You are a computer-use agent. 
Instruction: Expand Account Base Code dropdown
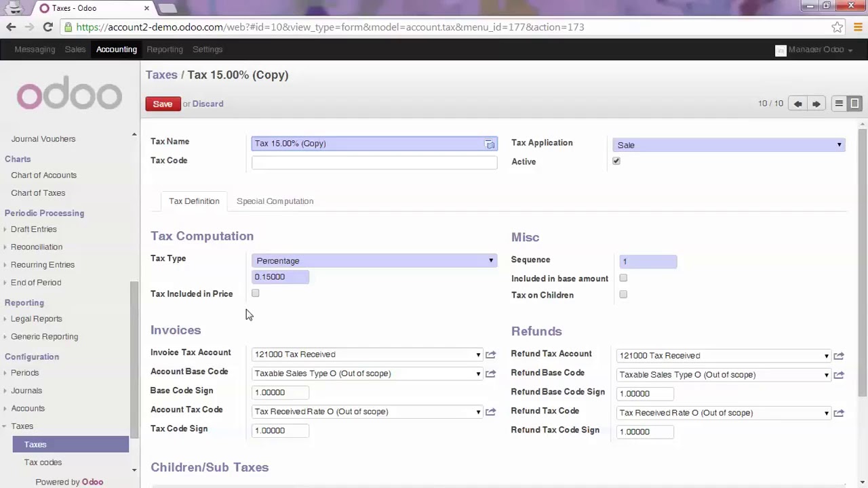(478, 373)
